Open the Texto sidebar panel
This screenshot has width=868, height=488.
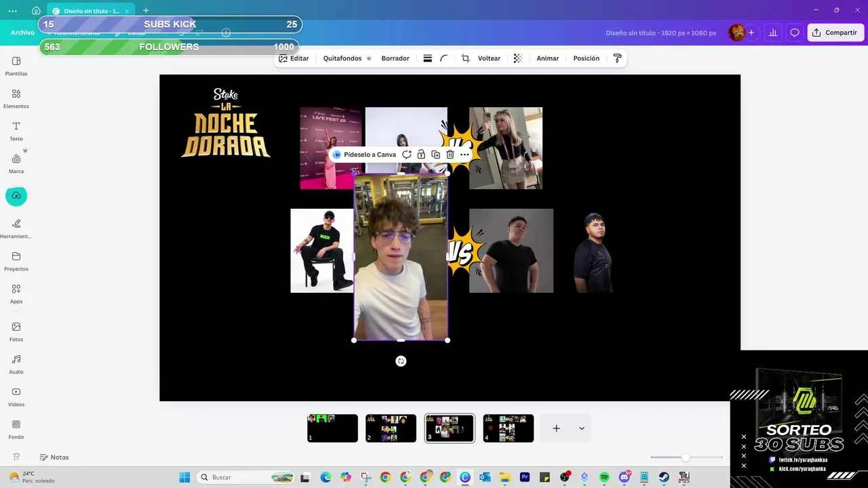16,131
